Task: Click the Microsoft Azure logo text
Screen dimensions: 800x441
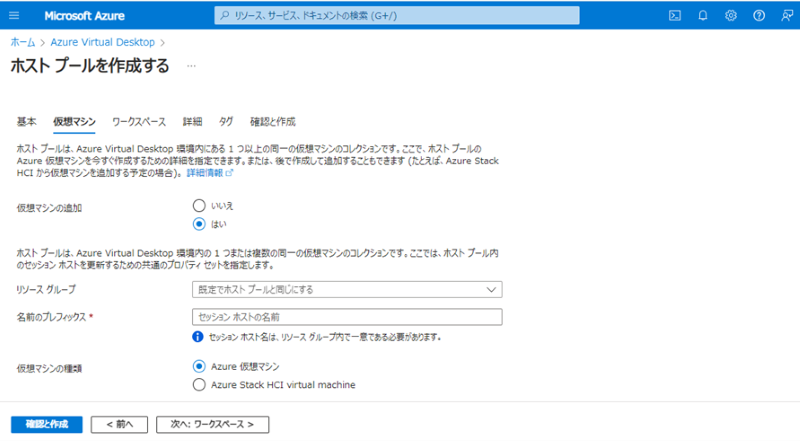Action: pos(84,16)
